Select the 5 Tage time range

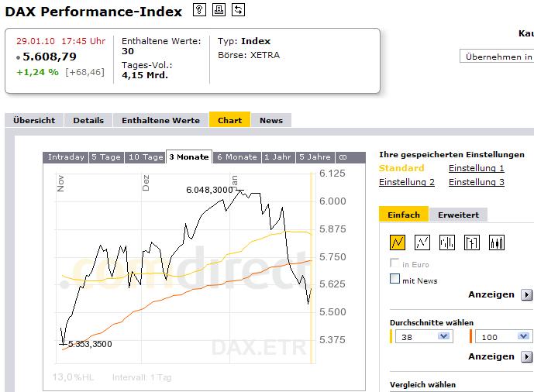pos(106,157)
